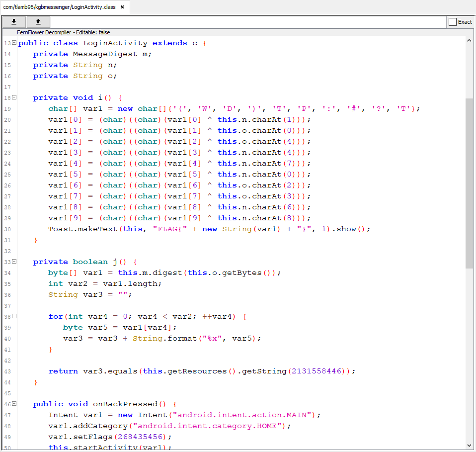Image resolution: width=476 pixels, height=452 pixels.
Task: Click the search text input field
Action: (x=248, y=22)
